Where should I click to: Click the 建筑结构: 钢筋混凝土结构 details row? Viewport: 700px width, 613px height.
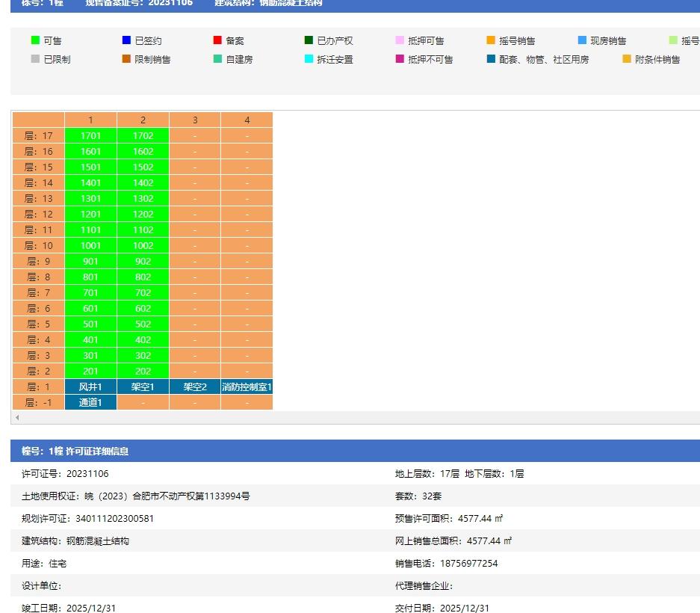point(75,540)
